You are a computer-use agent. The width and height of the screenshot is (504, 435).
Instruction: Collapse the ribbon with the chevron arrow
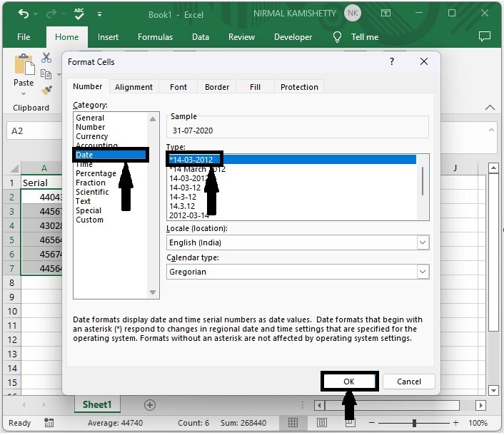[x=490, y=108]
